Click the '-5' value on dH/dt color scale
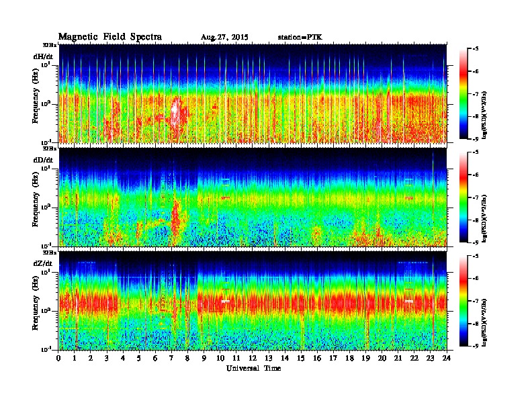 tap(475, 49)
